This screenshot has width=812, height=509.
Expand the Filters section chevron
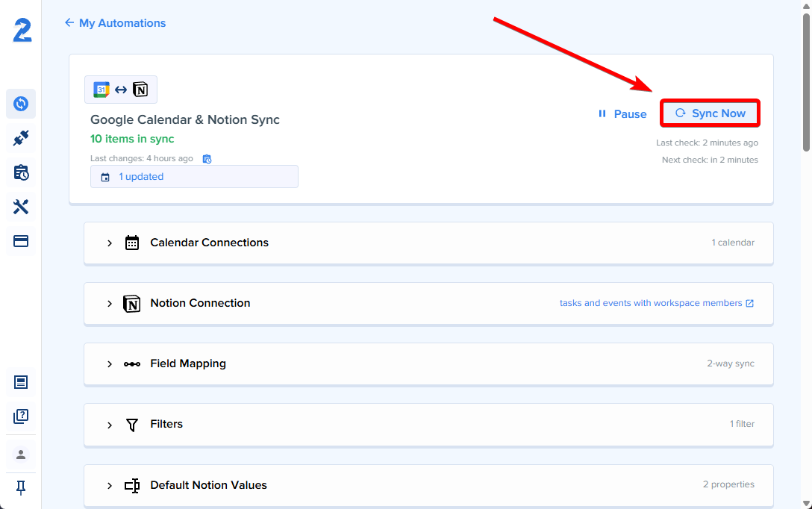coord(109,425)
